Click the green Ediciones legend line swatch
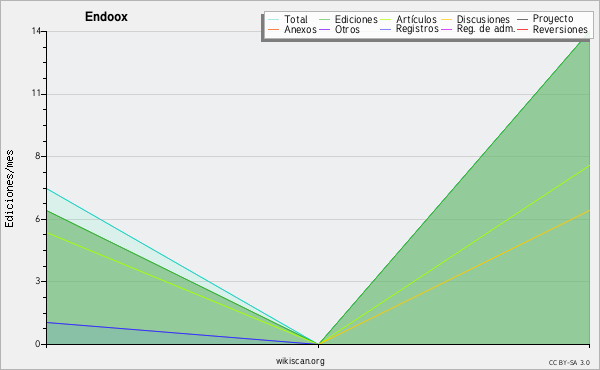The image size is (600, 370). (324, 20)
